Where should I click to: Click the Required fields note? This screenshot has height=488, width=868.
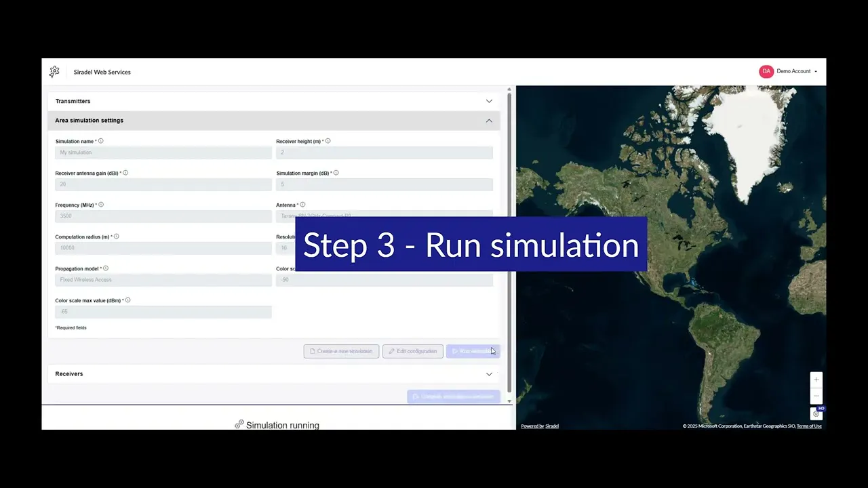(71, 328)
